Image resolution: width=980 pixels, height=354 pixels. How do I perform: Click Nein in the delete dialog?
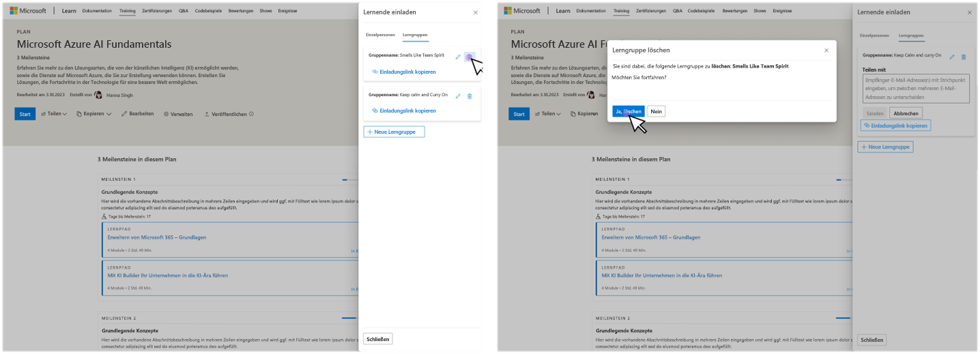click(x=656, y=111)
